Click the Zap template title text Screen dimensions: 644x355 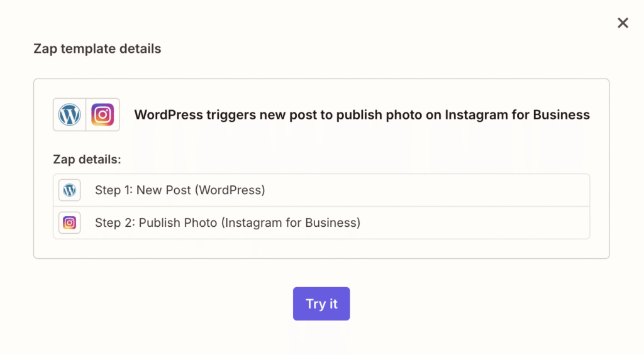pos(362,115)
